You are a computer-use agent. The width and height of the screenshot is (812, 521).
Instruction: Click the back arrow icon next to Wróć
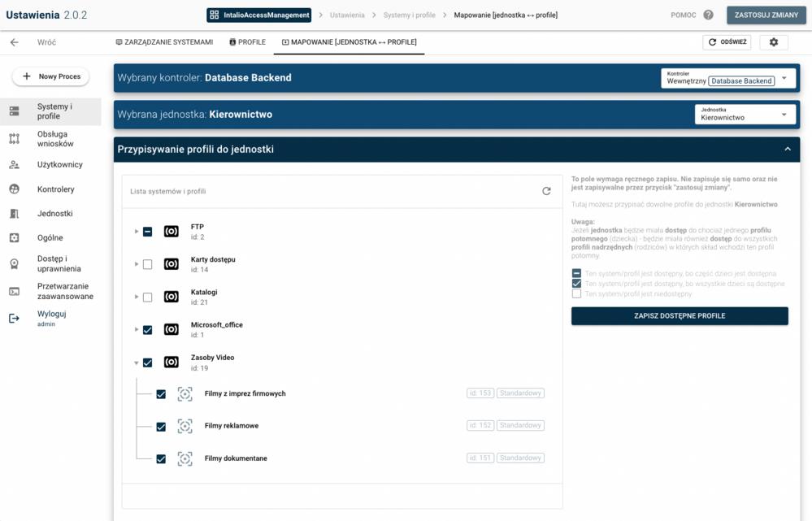tap(14, 42)
